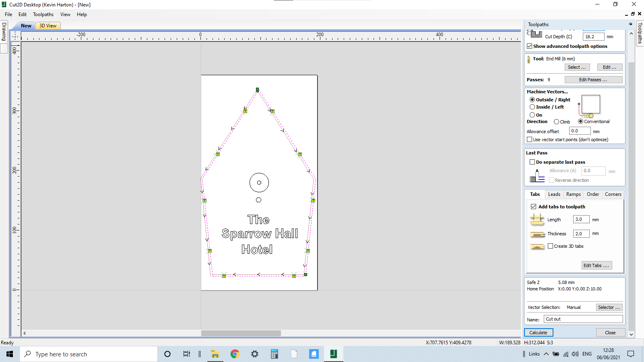Click the 3D tab shape icon
The width and height of the screenshot is (644, 362).
coord(537,247)
